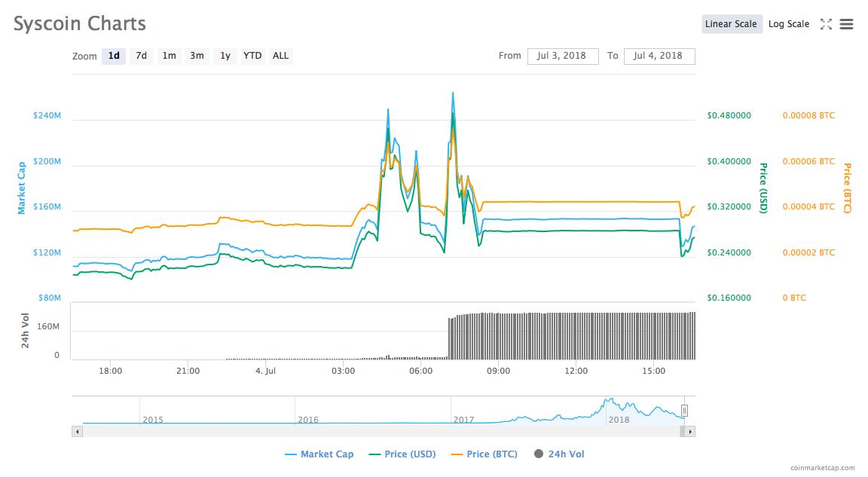
Task: Toggle Market Cap series in legend
Action: (319, 454)
